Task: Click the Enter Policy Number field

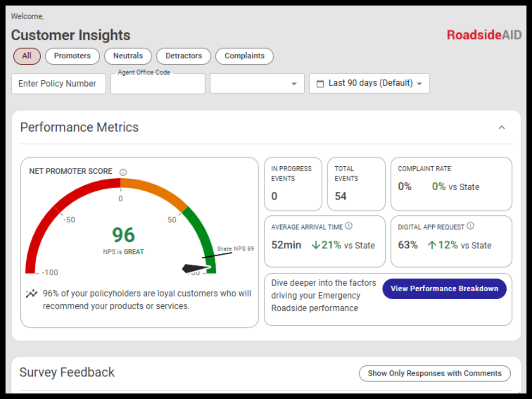Action: (58, 83)
